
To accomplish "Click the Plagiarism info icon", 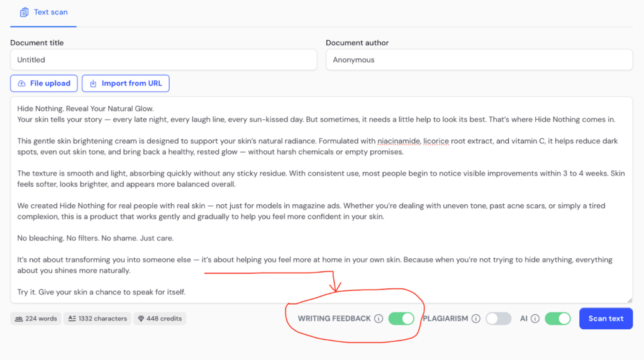I will (475, 319).
